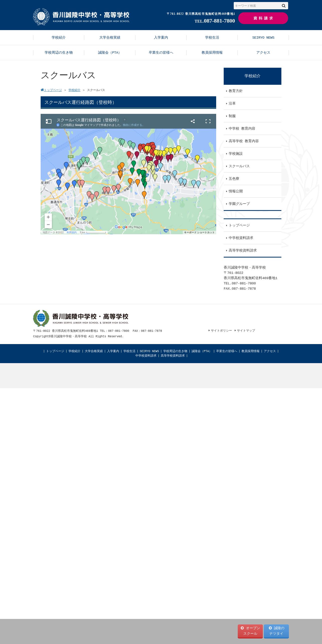Open 中学校資料請求 in the sidebar
This screenshot has height=644, width=322.
(x=253, y=238)
